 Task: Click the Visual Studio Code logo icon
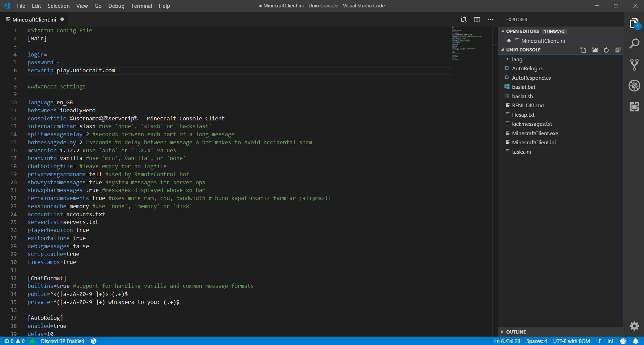[7, 6]
